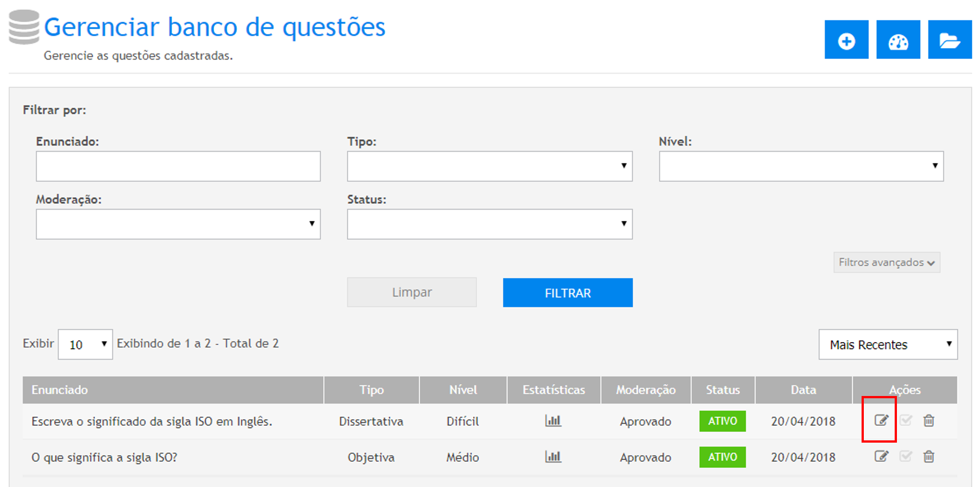The height and width of the screenshot is (487, 980).
Task: Open the Tipo filter dropdown
Action: click(x=489, y=166)
